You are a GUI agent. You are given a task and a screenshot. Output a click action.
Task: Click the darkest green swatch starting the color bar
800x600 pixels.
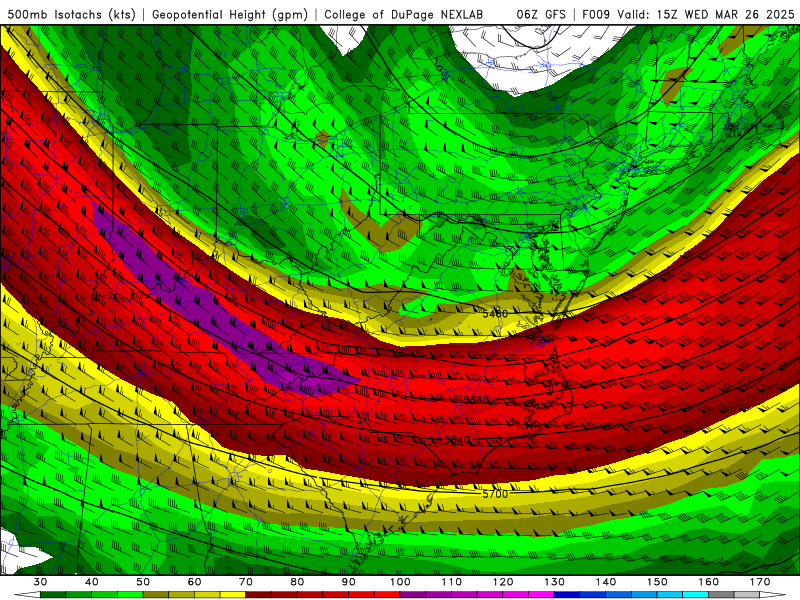[53, 595]
